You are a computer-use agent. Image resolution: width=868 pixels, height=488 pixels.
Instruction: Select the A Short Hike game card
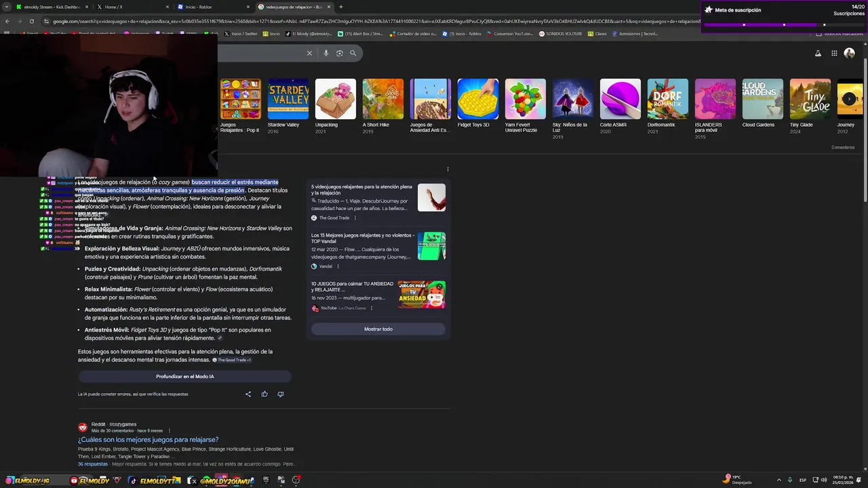[382, 106]
